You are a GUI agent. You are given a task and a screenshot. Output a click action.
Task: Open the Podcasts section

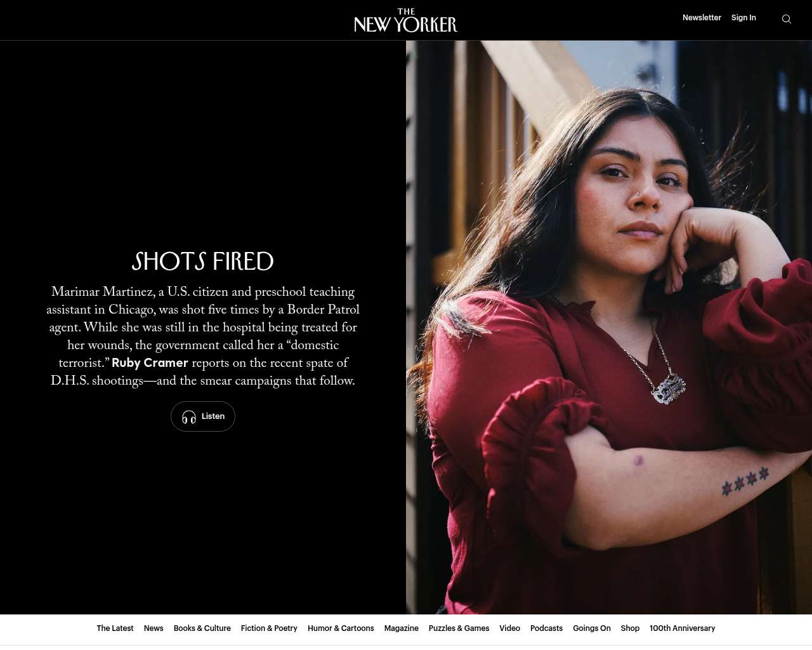pyautogui.click(x=546, y=628)
